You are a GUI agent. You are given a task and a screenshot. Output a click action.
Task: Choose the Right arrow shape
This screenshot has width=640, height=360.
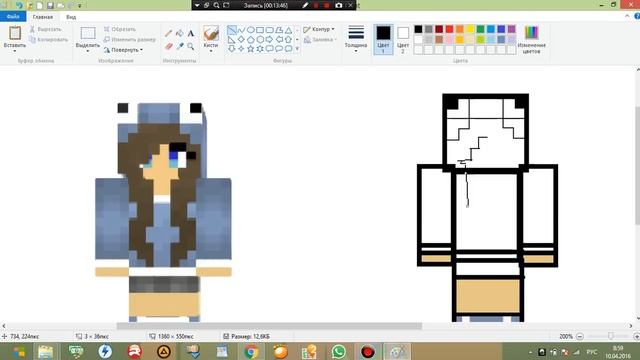click(269, 39)
